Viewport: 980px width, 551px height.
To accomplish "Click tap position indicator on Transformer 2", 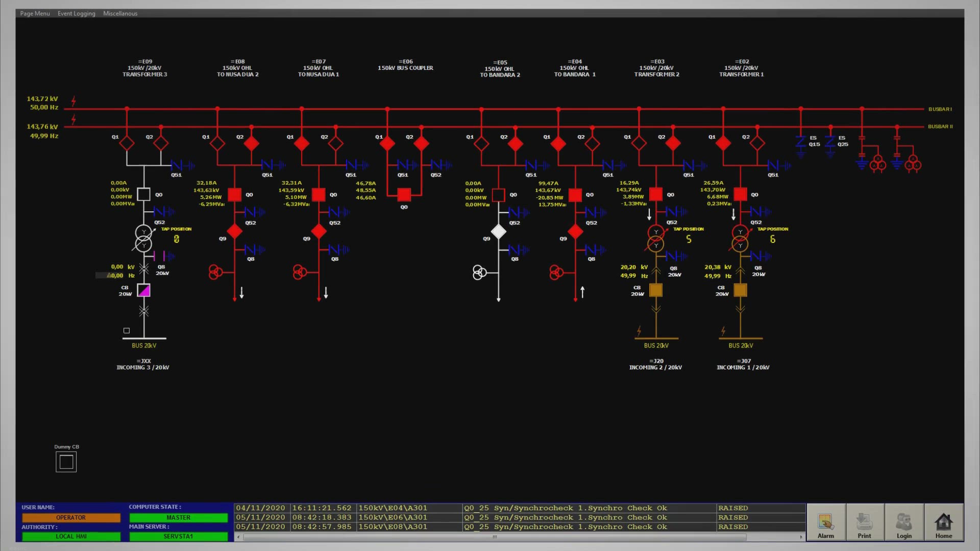I will (x=689, y=238).
